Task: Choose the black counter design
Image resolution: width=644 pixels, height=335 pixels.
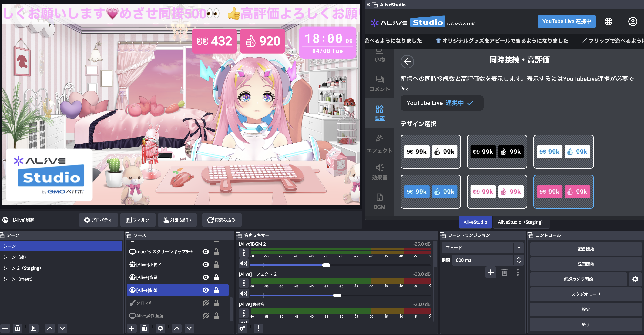Action: 497,152
